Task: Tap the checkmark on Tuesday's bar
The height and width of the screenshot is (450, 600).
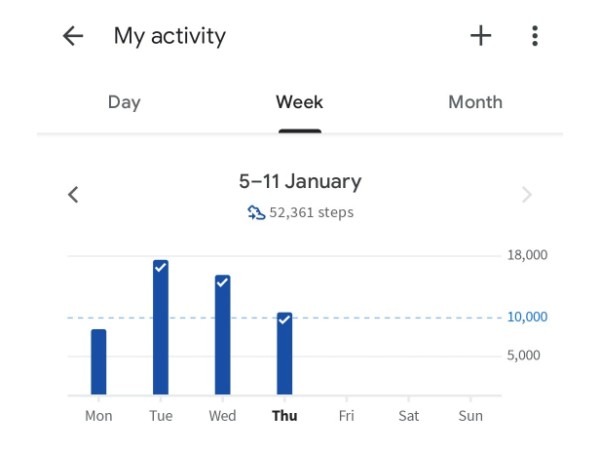Action: tap(160, 267)
